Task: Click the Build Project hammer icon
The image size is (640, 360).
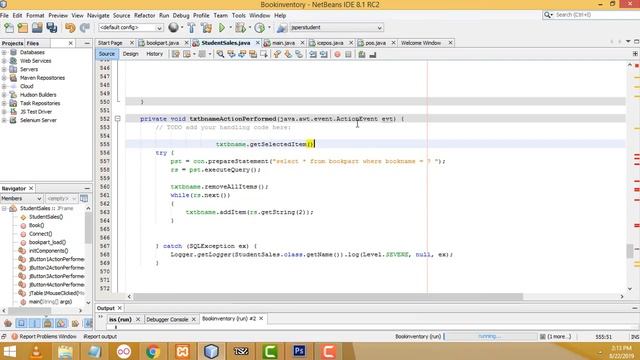Action: 191,28
